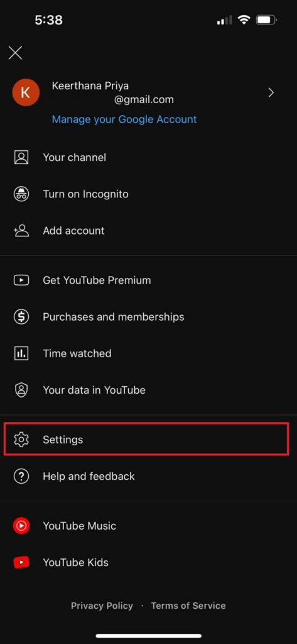Tap the YouTube Premium play icon

point(21,280)
